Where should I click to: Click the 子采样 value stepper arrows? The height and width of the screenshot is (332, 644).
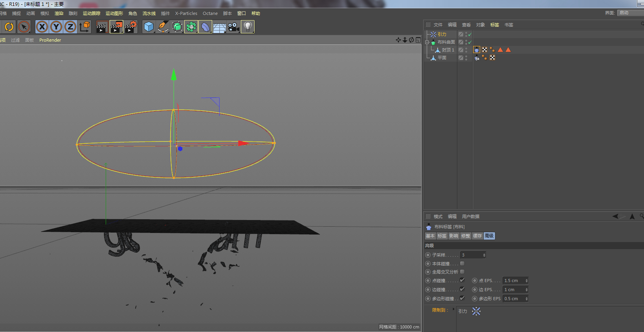coord(484,255)
